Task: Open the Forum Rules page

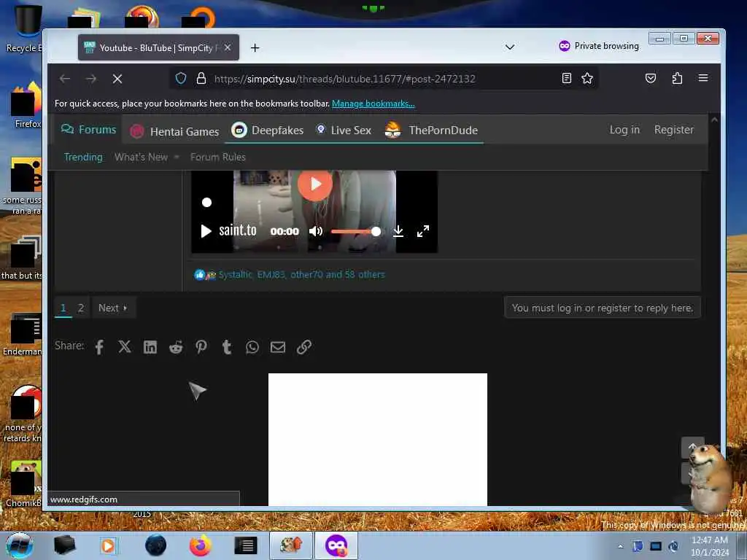Action: 217,157
